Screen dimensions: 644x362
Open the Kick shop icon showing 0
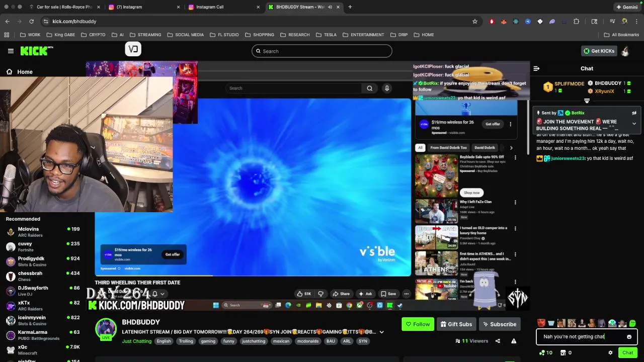[x=566, y=353]
